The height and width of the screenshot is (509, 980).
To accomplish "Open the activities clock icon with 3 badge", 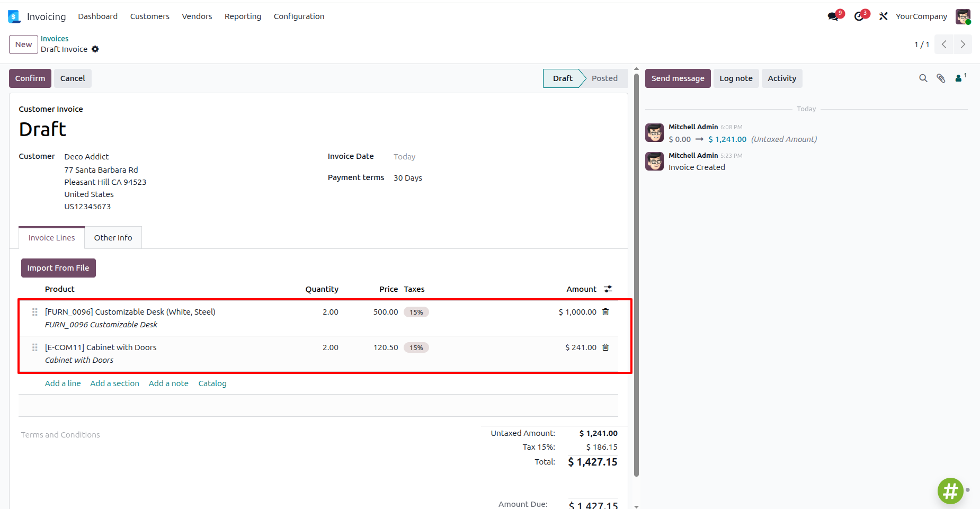I will click(x=860, y=16).
